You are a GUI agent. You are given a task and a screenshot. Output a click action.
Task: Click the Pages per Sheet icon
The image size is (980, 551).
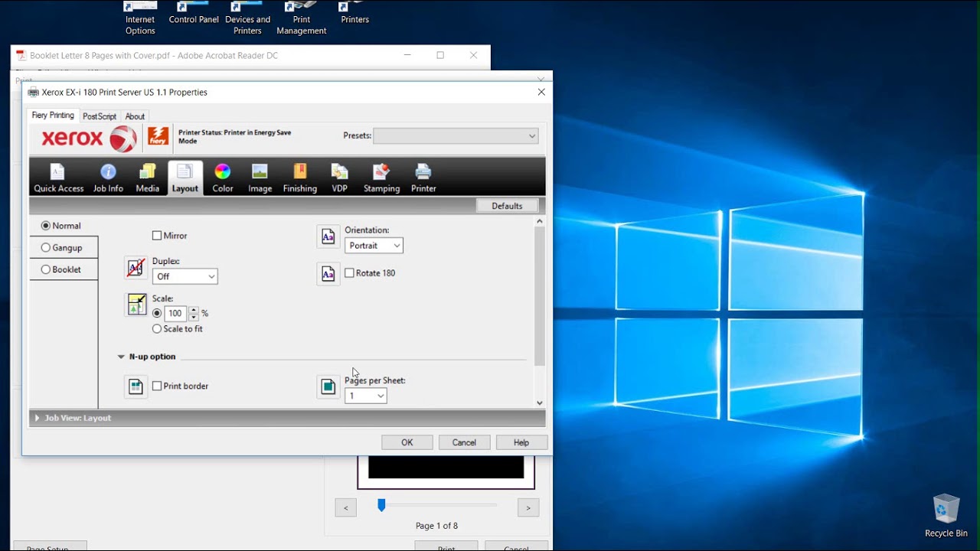328,386
